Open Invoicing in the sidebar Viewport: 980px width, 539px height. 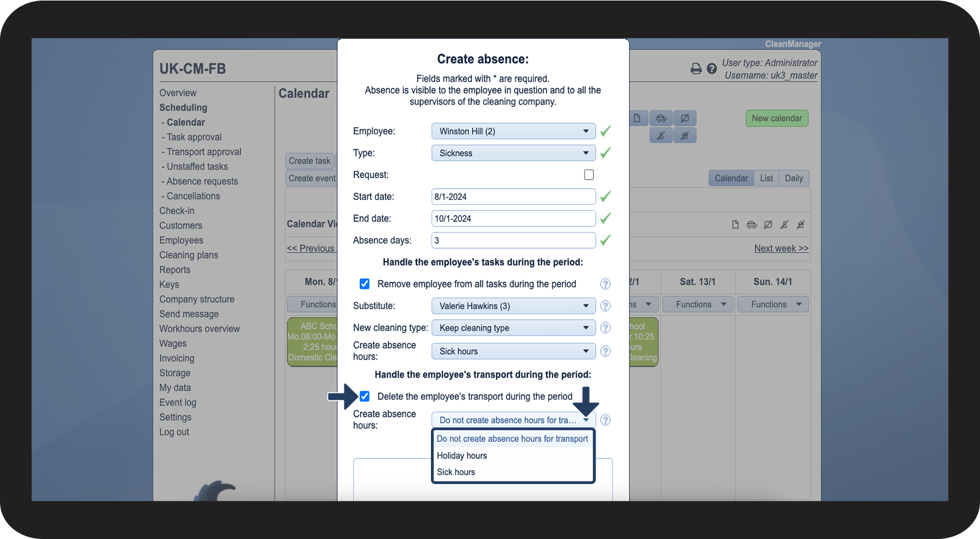click(x=177, y=359)
